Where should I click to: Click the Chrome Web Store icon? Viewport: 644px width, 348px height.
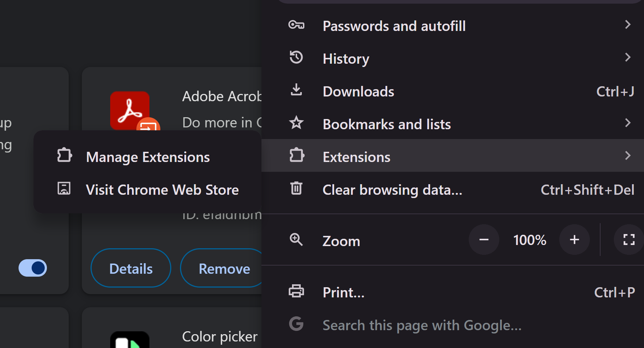coord(64,189)
